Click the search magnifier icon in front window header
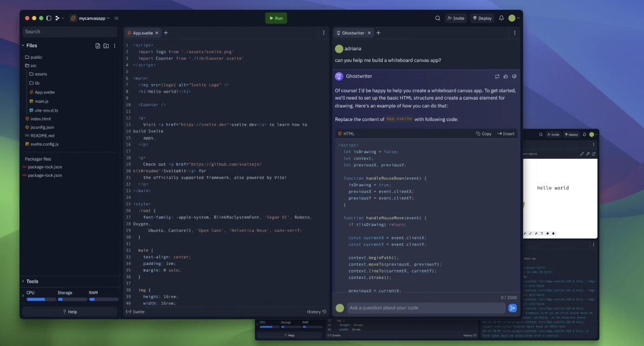Image resolution: width=644 pixels, height=346 pixels. 437,18
